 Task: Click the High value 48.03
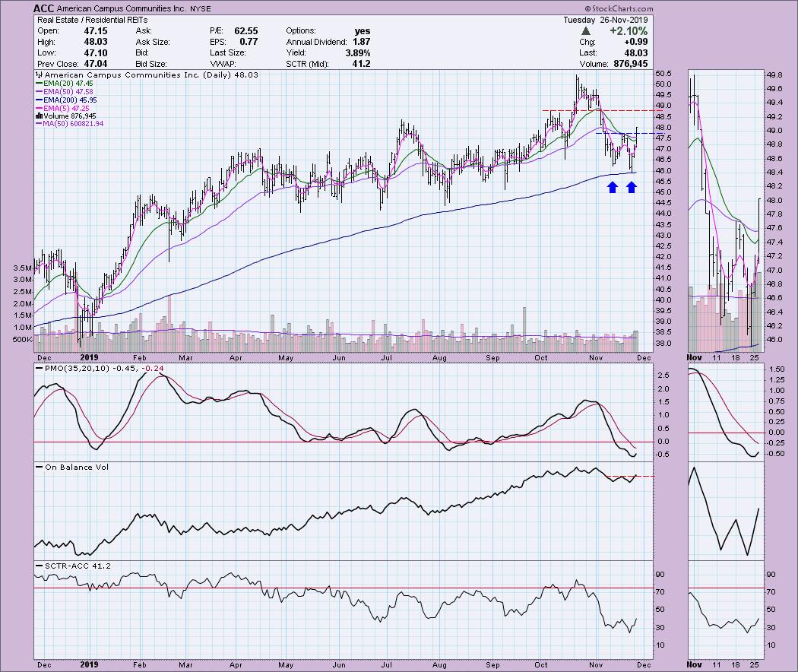(95, 42)
